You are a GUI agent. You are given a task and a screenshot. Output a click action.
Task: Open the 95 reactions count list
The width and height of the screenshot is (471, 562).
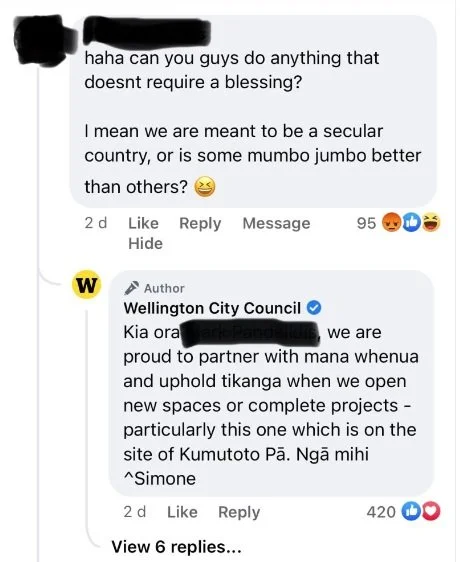click(x=366, y=223)
